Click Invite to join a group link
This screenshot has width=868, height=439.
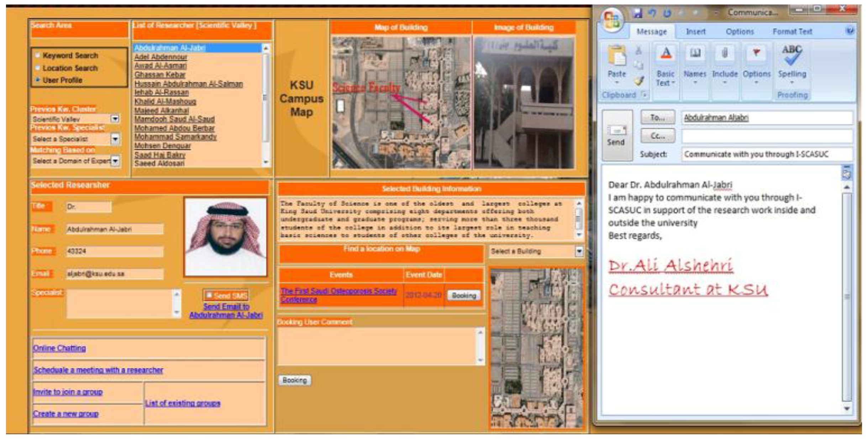point(68,392)
